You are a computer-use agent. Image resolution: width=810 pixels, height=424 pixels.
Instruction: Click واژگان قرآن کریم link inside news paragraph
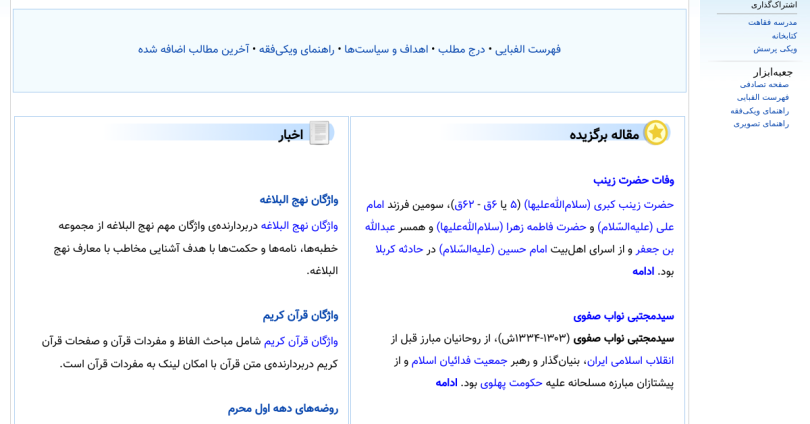pos(301,341)
